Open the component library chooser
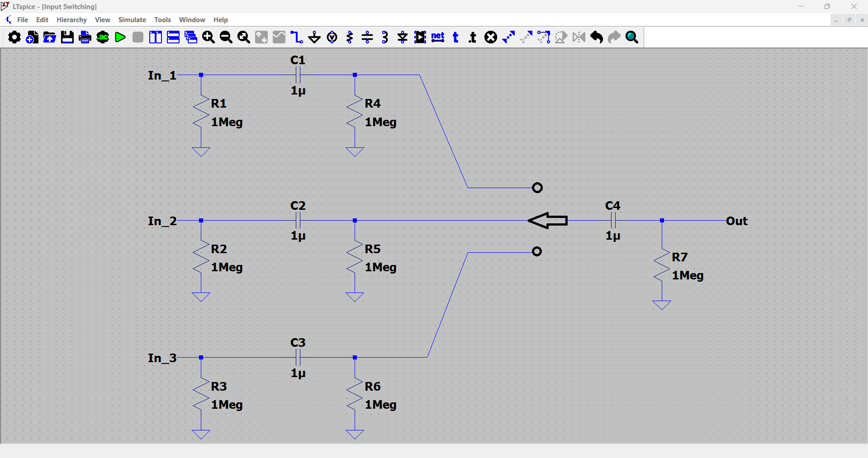This screenshot has width=868, height=458. [x=420, y=37]
